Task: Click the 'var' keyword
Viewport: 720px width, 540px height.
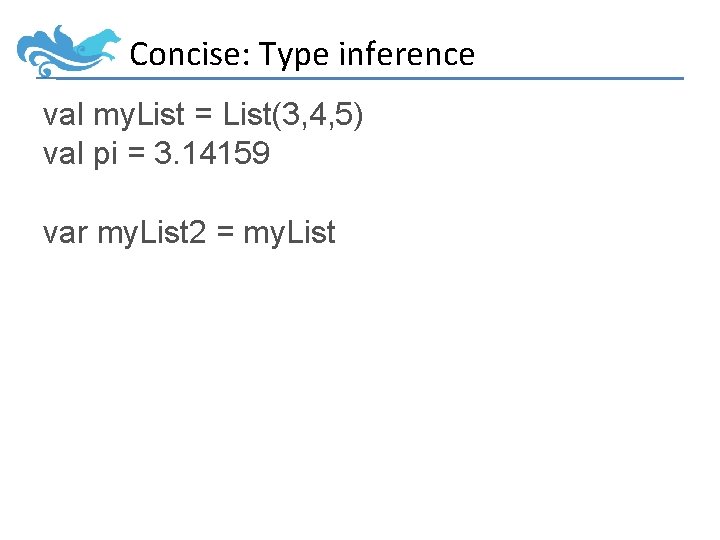Action: (x=65, y=233)
